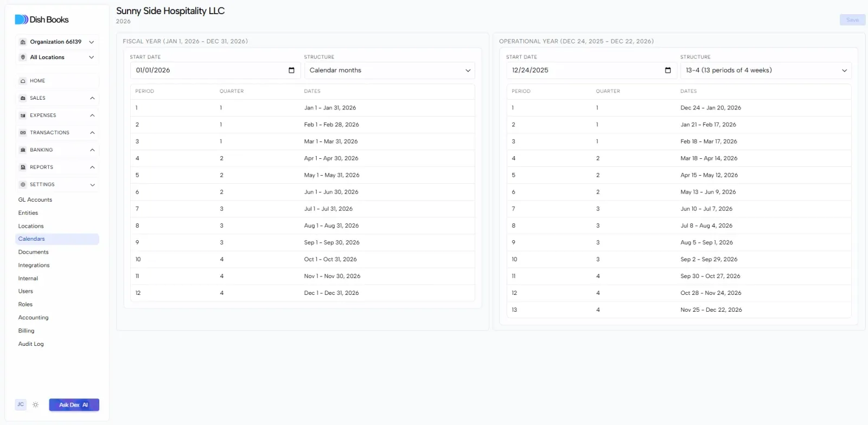Click the JC user avatar

click(21, 404)
